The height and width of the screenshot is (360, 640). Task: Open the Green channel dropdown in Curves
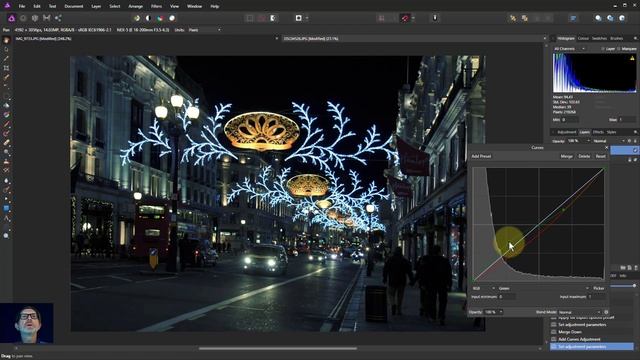(543, 289)
